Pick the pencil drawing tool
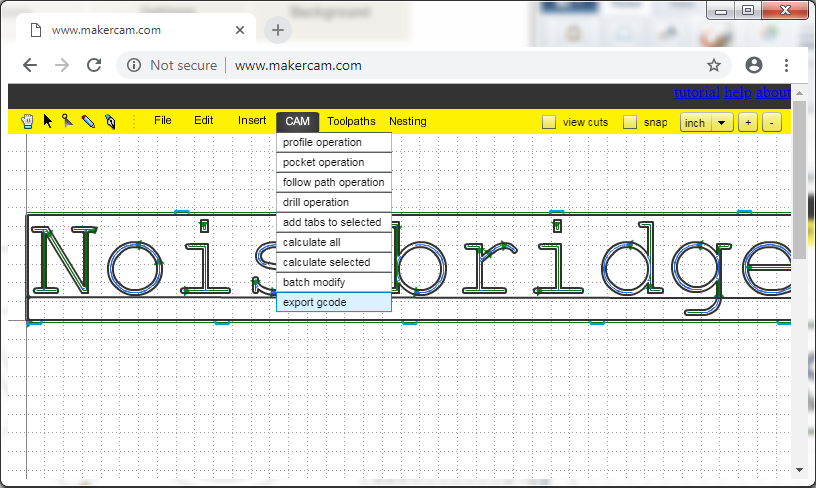 click(x=88, y=121)
